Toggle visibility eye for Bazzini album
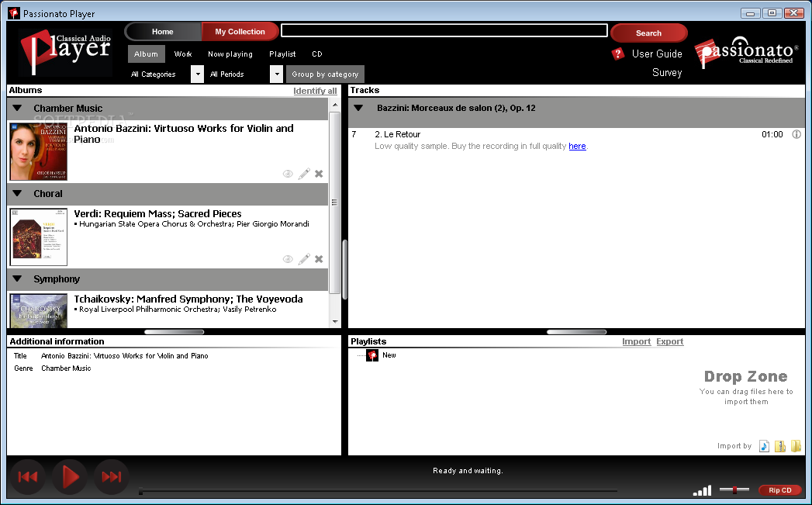812x505 pixels. point(288,174)
